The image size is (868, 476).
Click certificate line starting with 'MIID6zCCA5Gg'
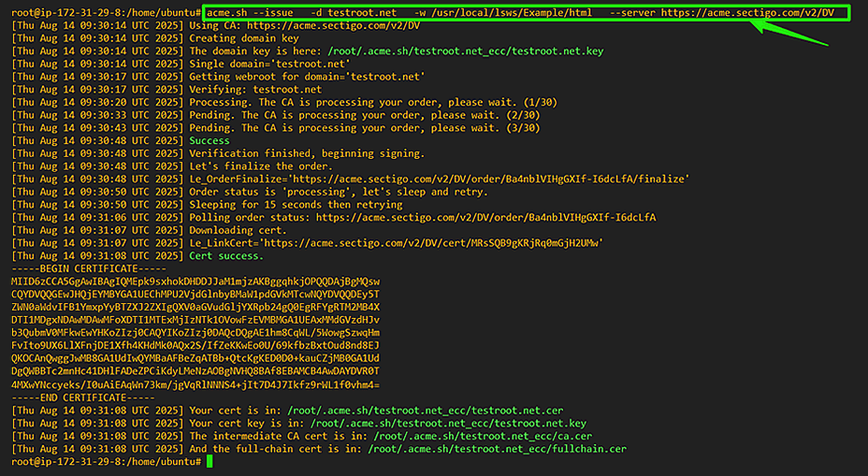point(195,281)
